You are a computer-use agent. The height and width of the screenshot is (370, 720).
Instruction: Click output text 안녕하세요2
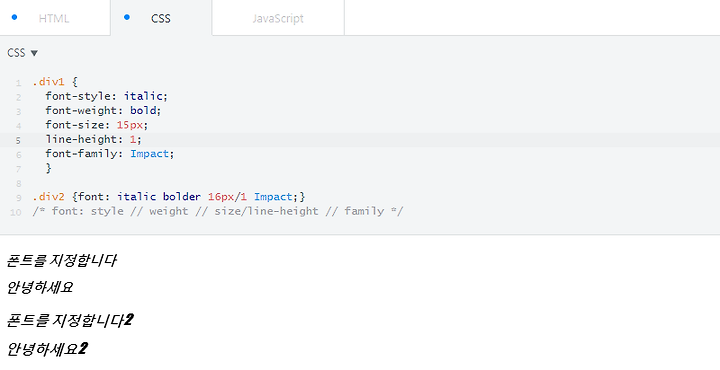46,349
